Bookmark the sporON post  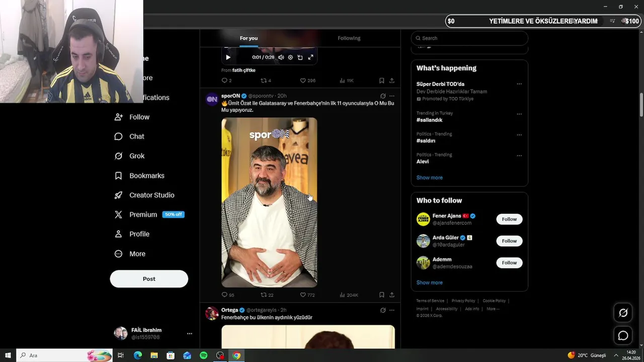[382, 295]
